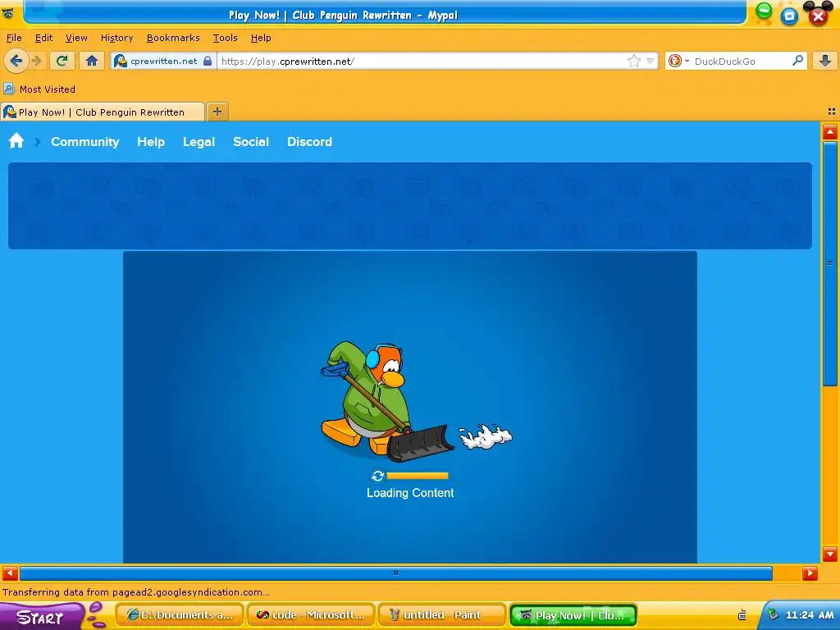Click the tray network icon near taskbar edge

tap(773, 615)
